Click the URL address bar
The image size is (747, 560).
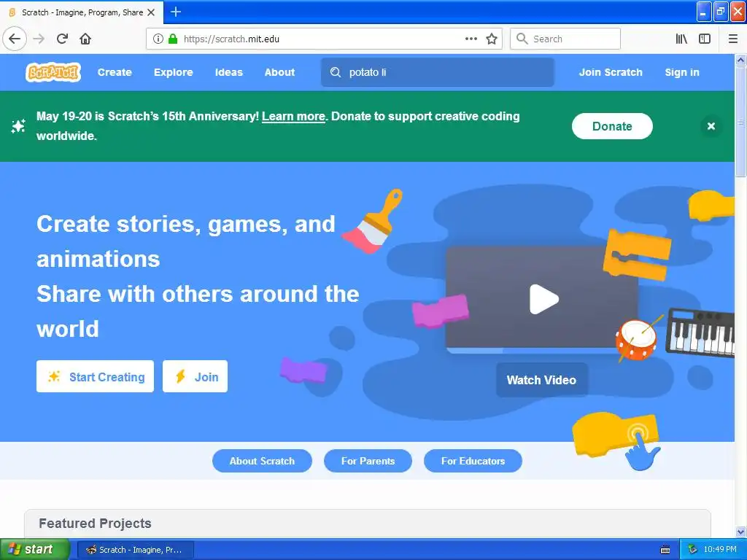(x=324, y=39)
